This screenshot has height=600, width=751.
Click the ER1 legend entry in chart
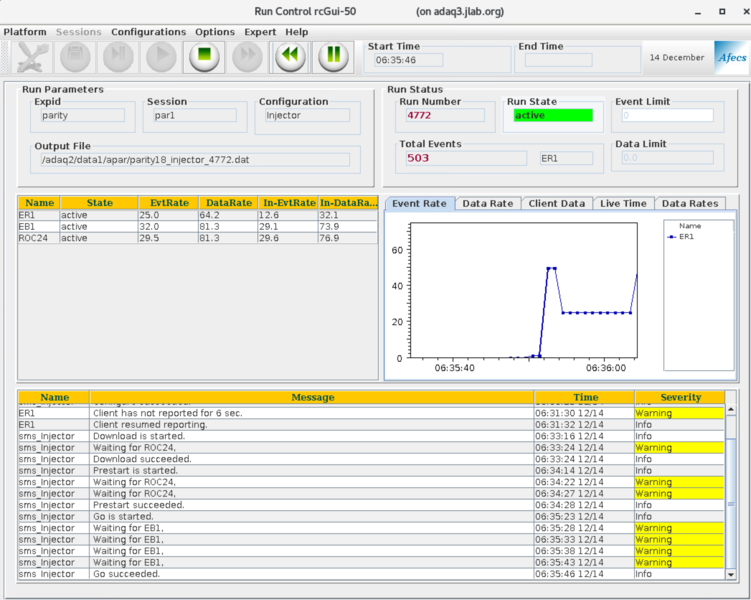681,237
